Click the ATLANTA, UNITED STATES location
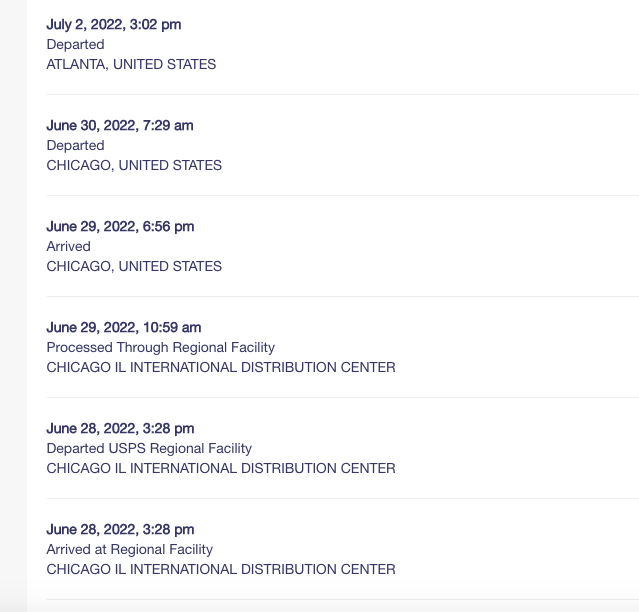Screen dimensions: 639x612 131,64
